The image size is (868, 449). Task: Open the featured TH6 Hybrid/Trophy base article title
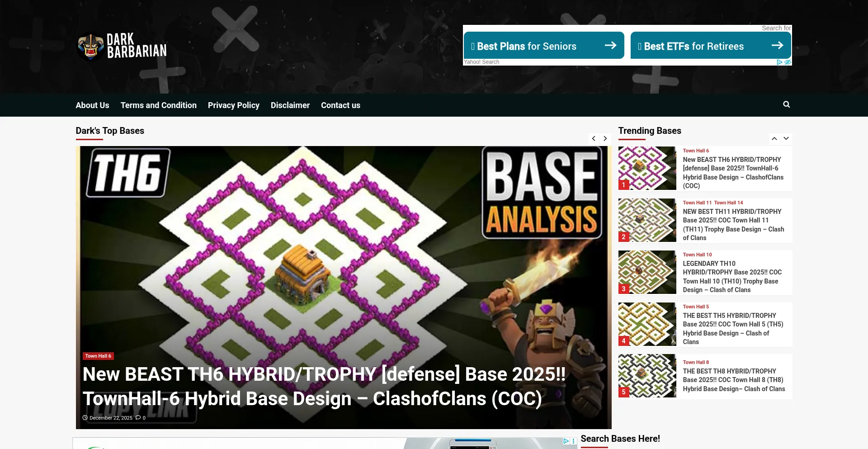tap(324, 387)
